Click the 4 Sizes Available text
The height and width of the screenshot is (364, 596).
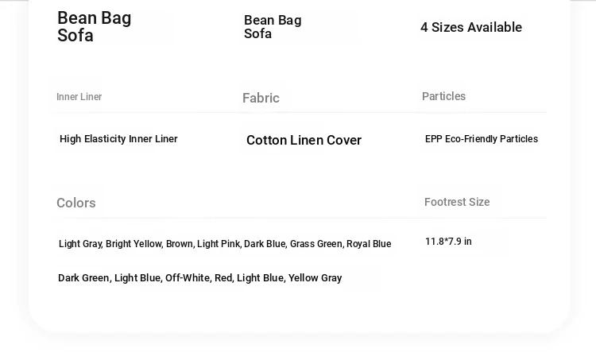click(470, 28)
